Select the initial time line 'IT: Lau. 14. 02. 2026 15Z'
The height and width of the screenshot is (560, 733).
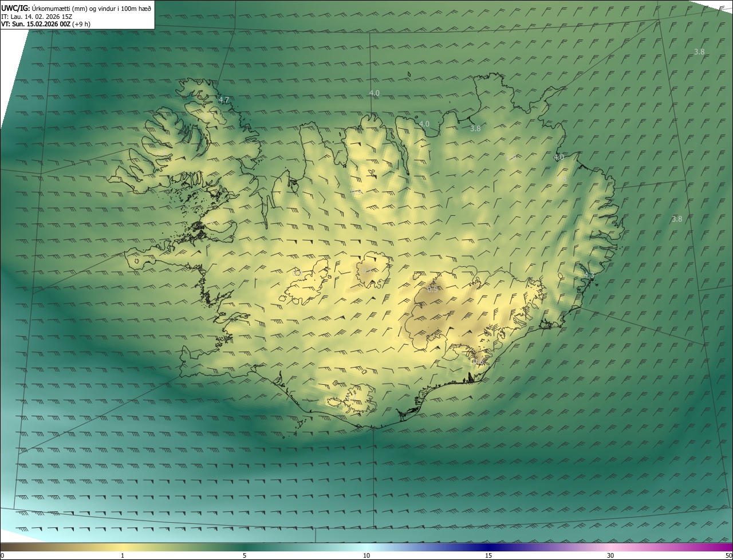[x=37, y=17]
